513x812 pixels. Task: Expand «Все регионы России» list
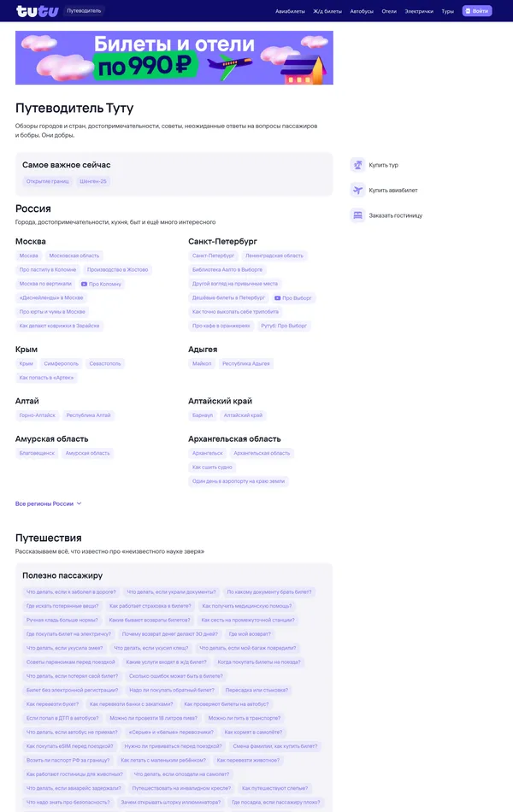(49, 503)
